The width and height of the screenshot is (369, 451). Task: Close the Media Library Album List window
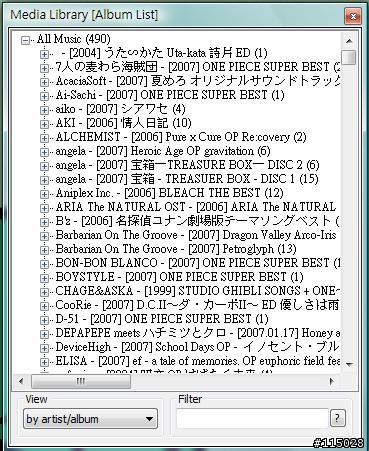353,16
